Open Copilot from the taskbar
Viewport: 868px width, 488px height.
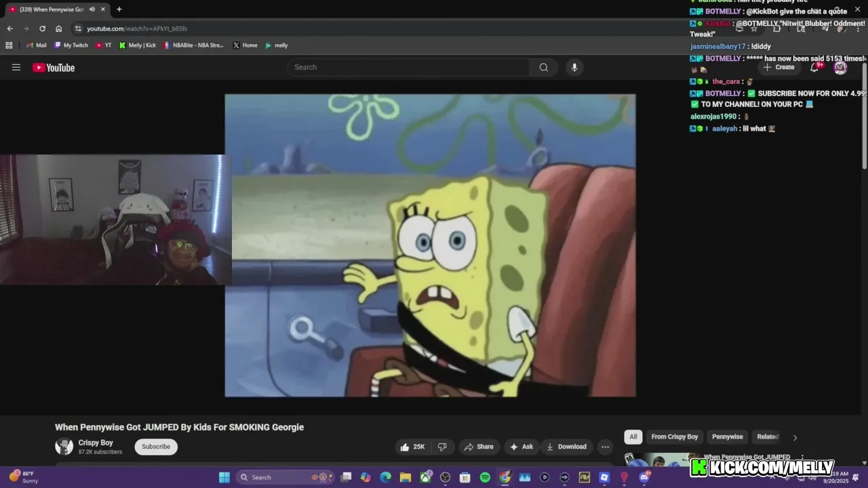366,477
